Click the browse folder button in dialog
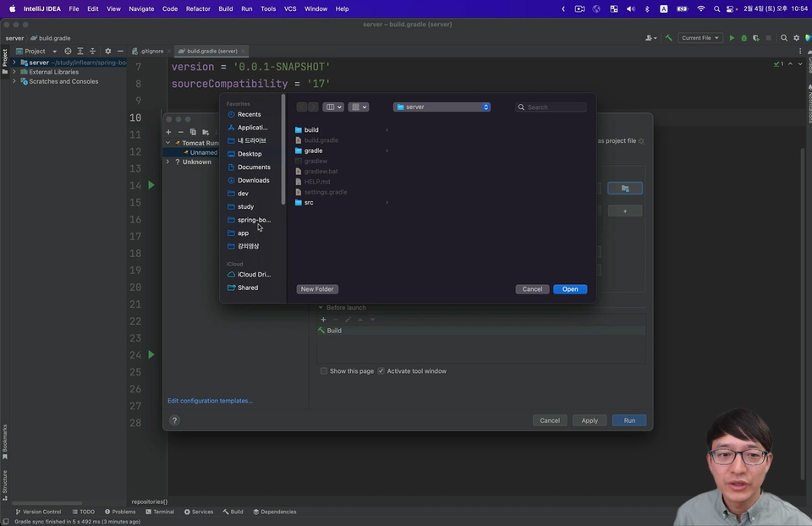This screenshot has height=526, width=812. click(624, 188)
